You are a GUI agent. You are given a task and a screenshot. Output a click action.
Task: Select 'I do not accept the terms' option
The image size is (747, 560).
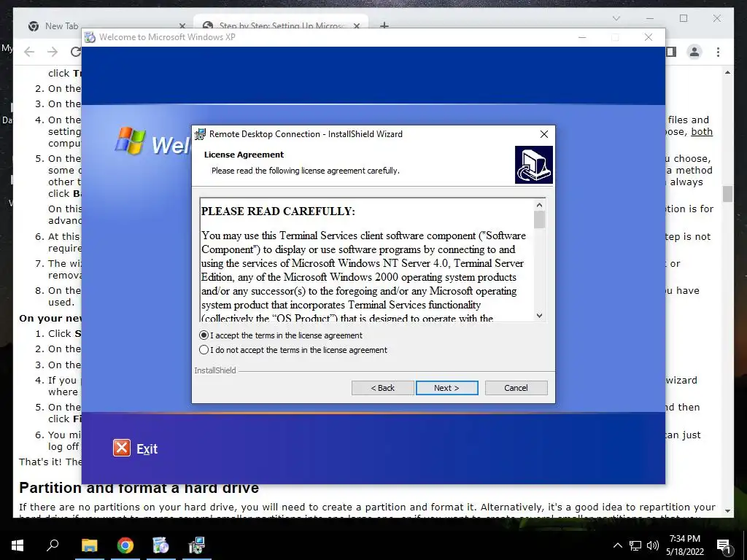click(x=204, y=350)
